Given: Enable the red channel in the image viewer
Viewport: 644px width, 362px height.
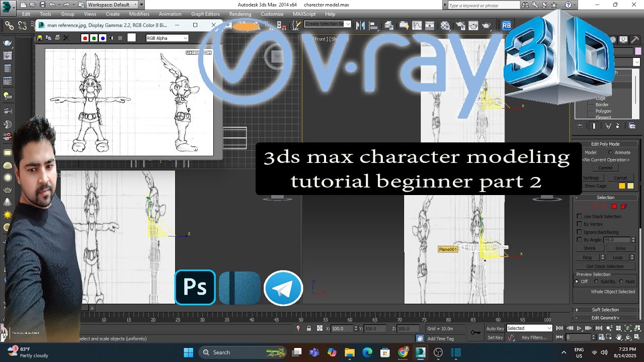Looking at the screenshot, I should pyautogui.click(x=85, y=38).
